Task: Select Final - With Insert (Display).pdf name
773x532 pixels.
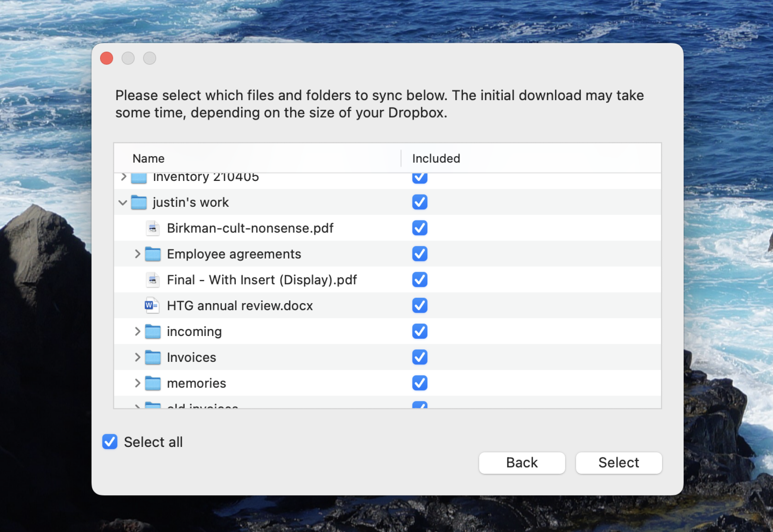Action: (262, 280)
